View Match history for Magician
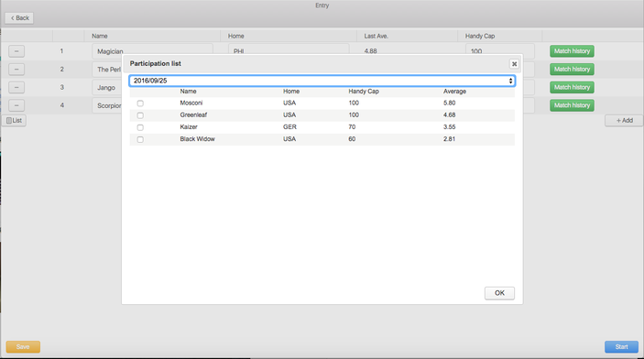Image resolution: width=644 pixels, height=359 pixels. 572,51
